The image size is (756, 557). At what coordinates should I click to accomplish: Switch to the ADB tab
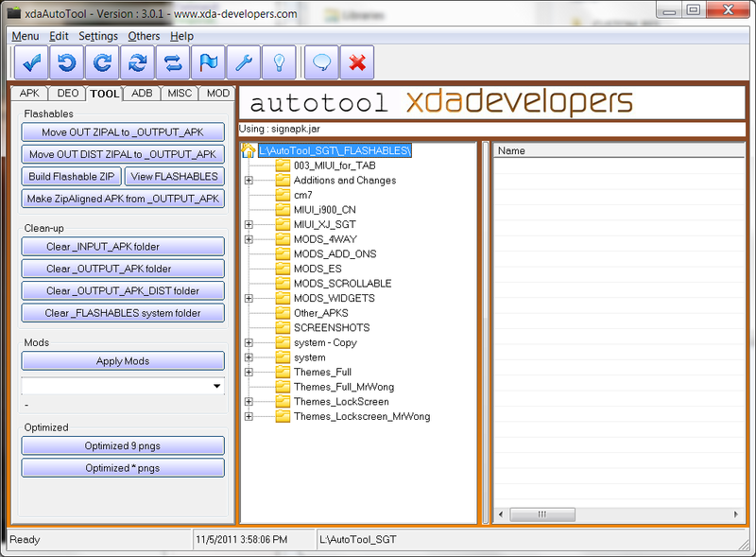pyautogui.click(x=144, y=94)
